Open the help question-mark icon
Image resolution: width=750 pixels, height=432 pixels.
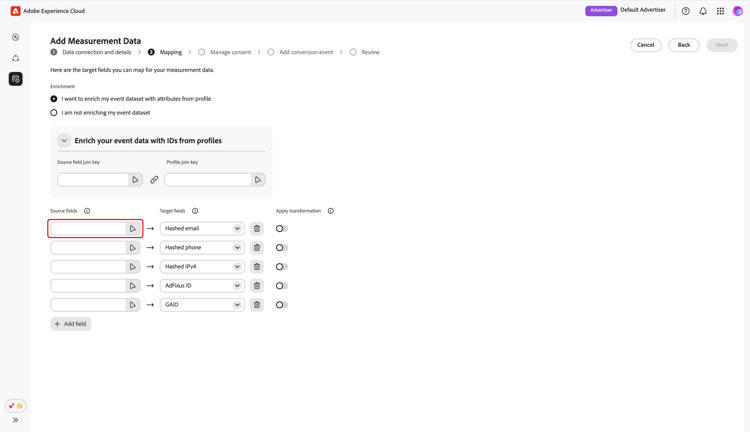[x=685, y=11]
